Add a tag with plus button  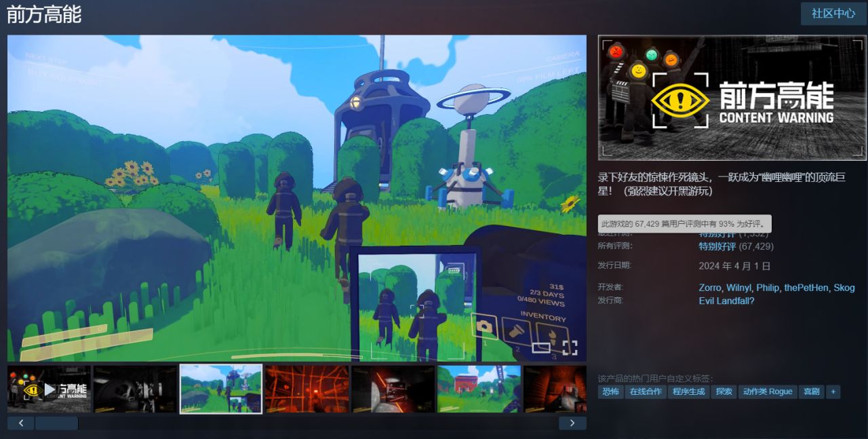point(833,392)
